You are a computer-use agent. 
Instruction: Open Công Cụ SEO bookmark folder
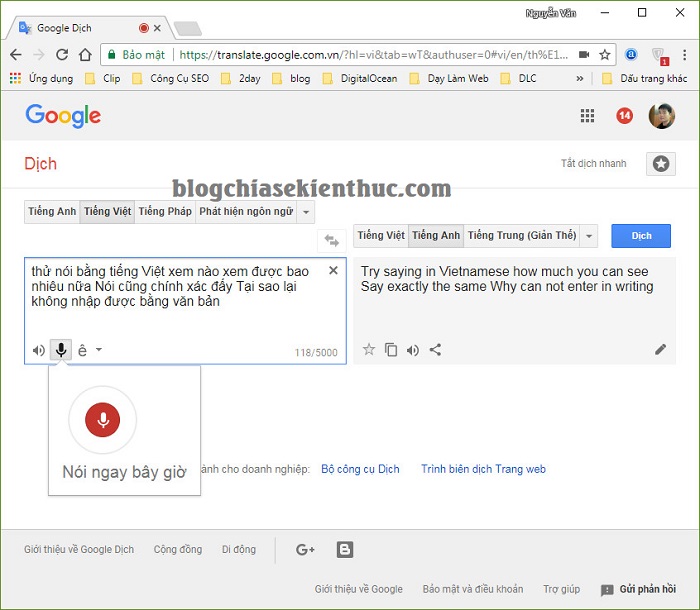pos(171,79)
